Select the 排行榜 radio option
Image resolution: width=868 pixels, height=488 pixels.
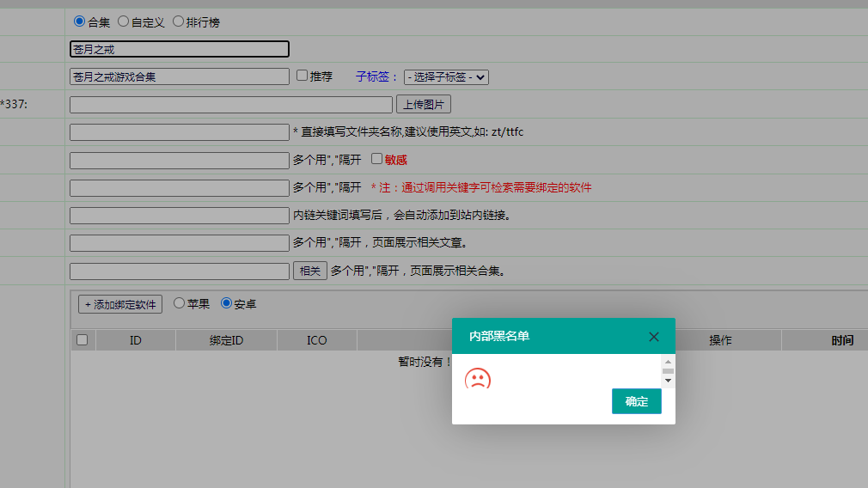click(x=179, y=21)
